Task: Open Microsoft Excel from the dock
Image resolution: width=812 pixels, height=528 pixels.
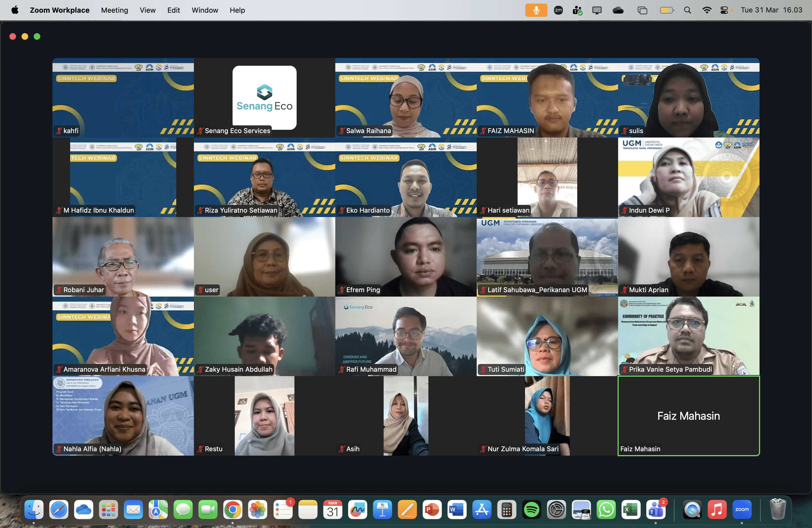Action: coord(631,509)
